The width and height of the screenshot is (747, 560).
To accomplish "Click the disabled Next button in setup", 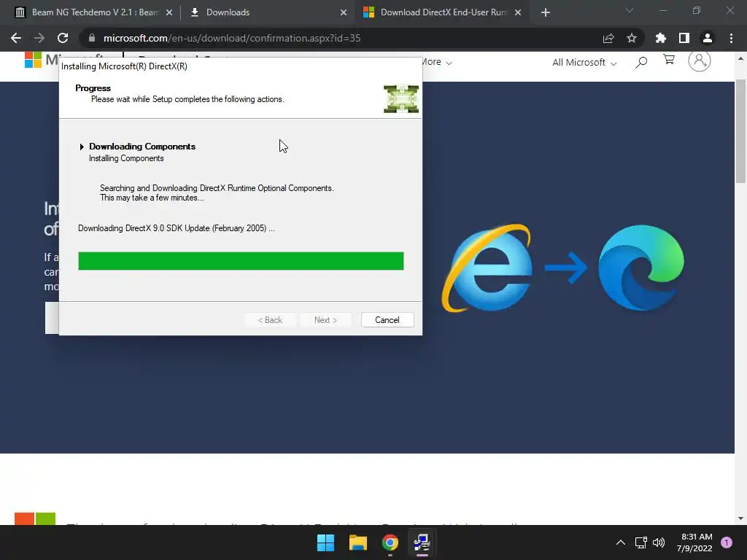I will 325,320.
